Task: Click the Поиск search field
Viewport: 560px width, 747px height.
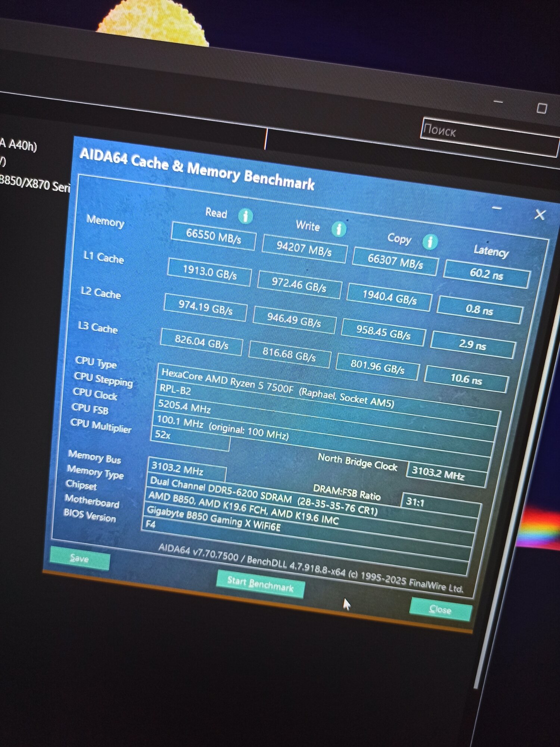Action: 490,137
